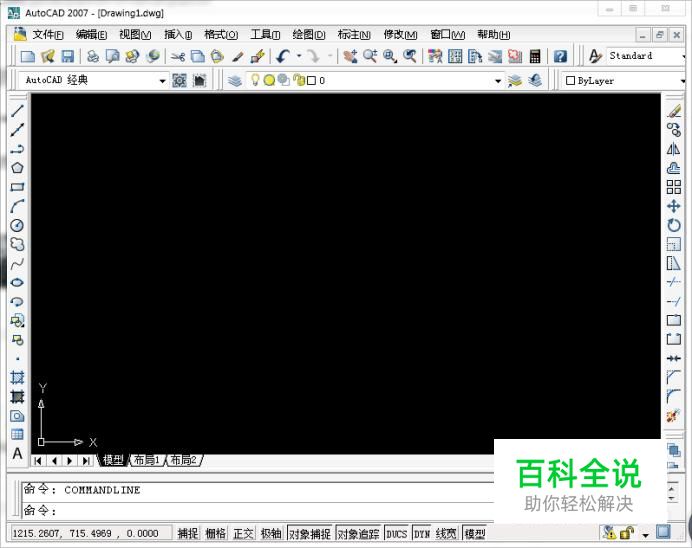Select the Rectangle tool
This screenshot has width=692, height=548.
17,187
